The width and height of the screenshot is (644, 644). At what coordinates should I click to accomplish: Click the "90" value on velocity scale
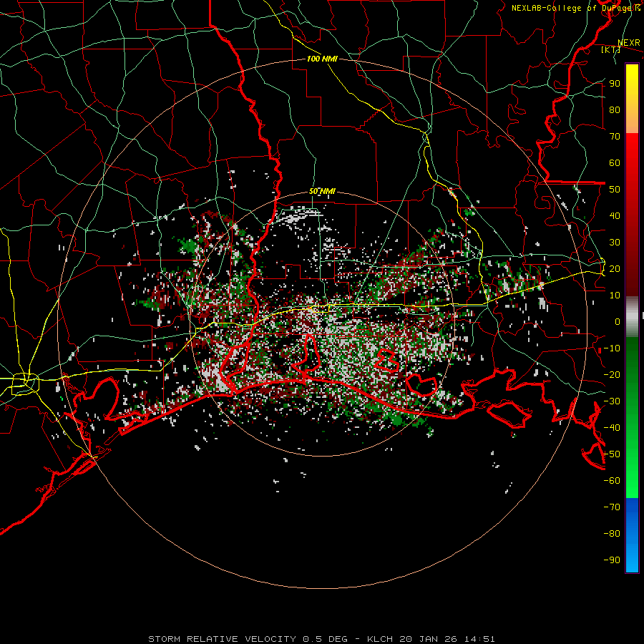615,84
